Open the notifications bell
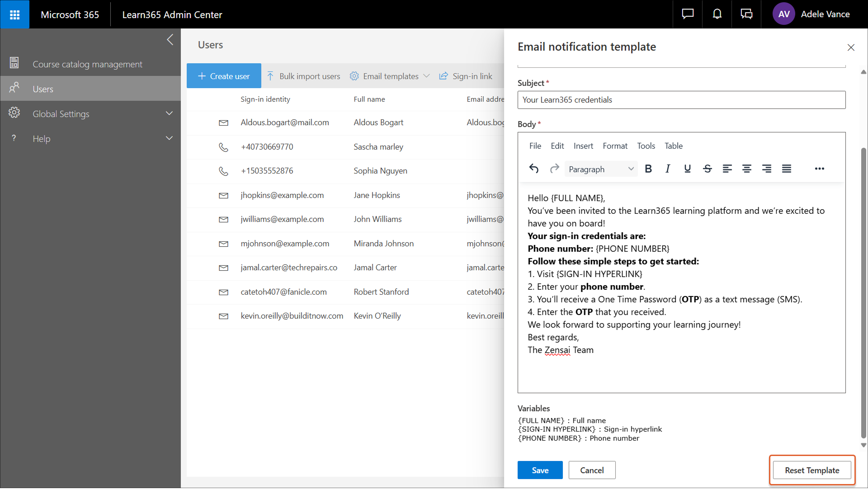Image resolution: width=868 pixels, height=489 pixels. click(x=717, y=14)
